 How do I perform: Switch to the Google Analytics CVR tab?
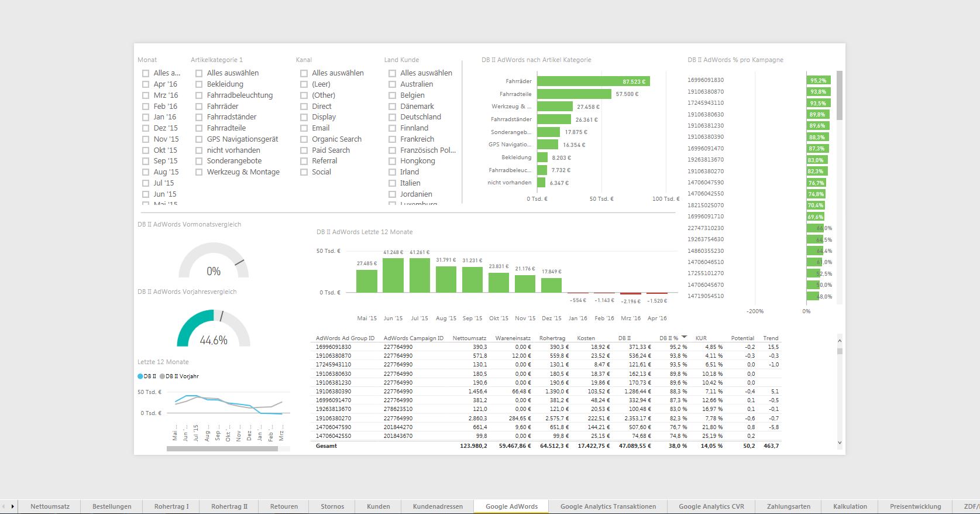pos(711,506)
